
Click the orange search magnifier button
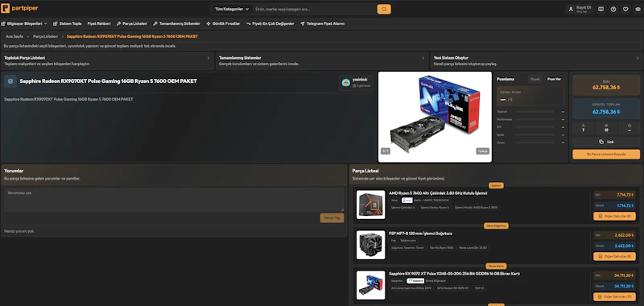(x=384, y=9)
